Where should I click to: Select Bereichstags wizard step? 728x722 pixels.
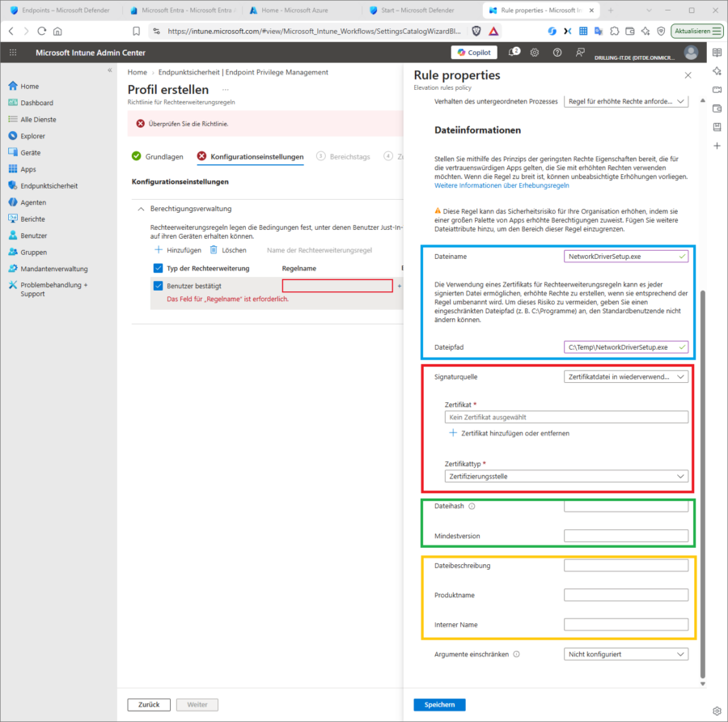pos(343,156)
